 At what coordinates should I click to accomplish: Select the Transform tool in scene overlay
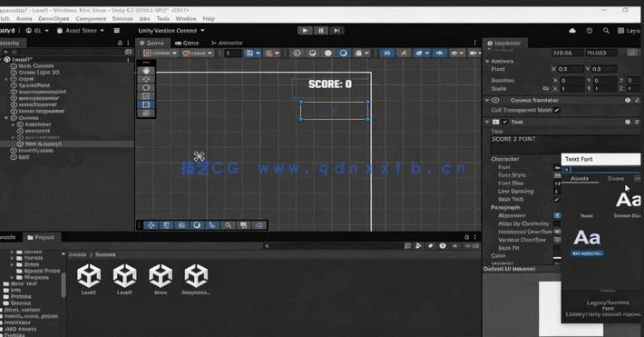146,114
